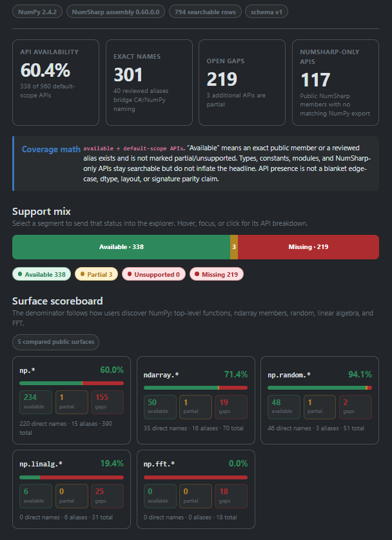This screenshot has height=540, width=392.
Task: Select the 155 gaps box in np.*
Action: 108,402
